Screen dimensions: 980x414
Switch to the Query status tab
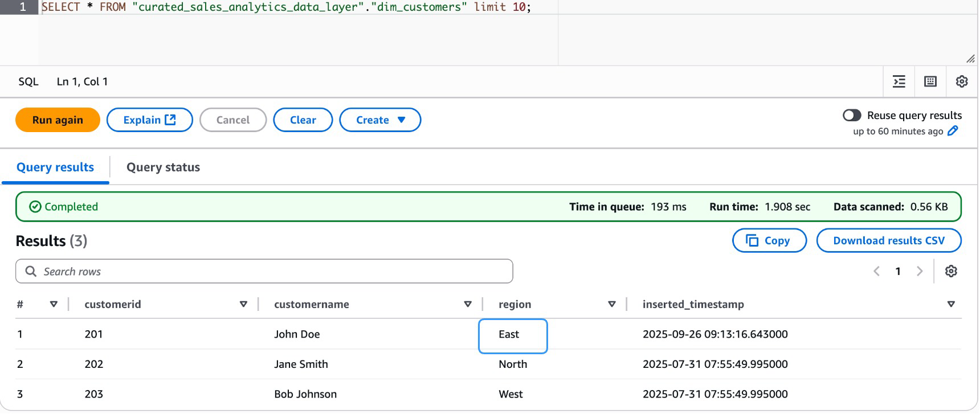(x=163, y=167)
